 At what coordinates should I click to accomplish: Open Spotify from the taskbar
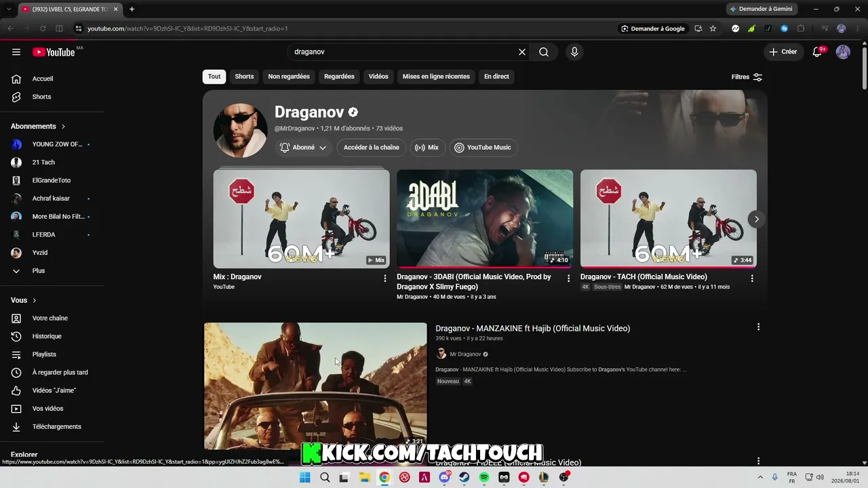[484, 477]
